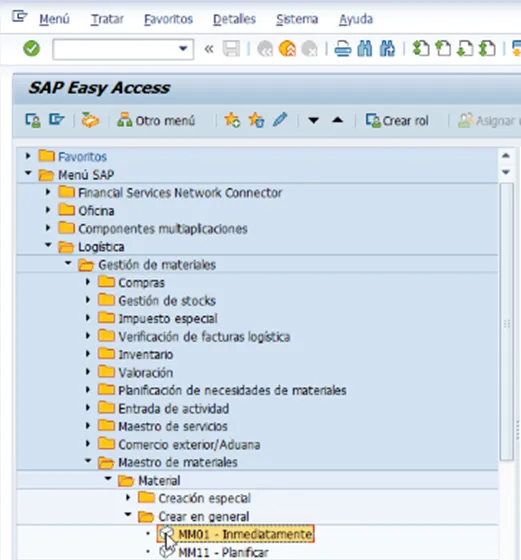Collapse the Gestión de materiales node
Screen dimensions: 521x560
68,263
